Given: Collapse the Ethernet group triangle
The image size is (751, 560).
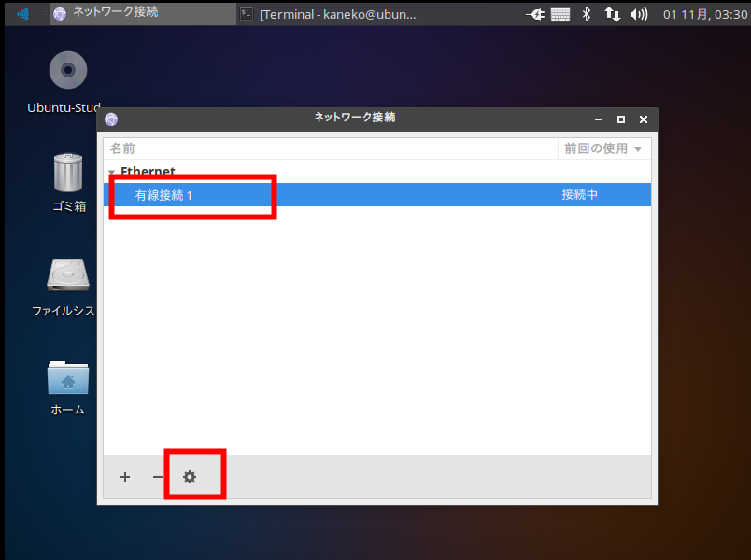Looking at the screenshot, I should (x=111, y=172).
